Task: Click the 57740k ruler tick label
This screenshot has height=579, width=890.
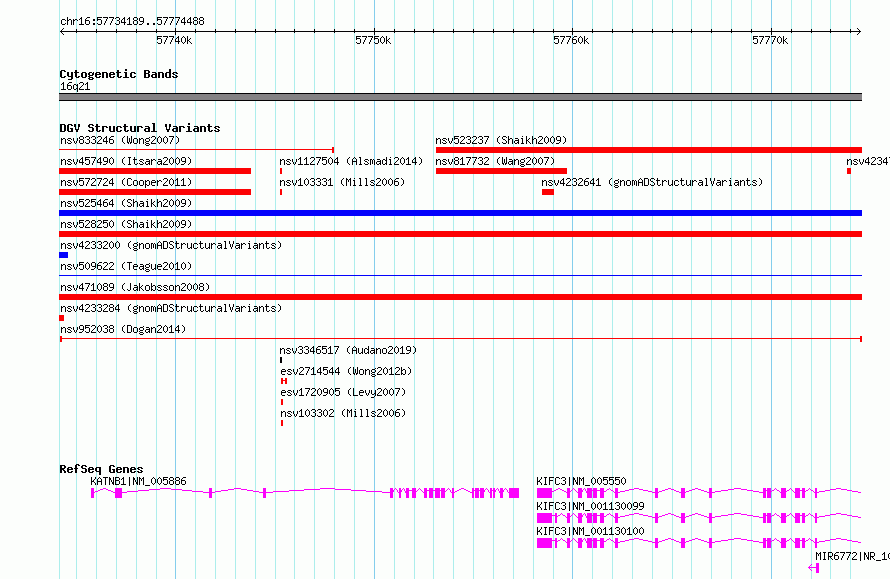Action: (x=174, y=40)
